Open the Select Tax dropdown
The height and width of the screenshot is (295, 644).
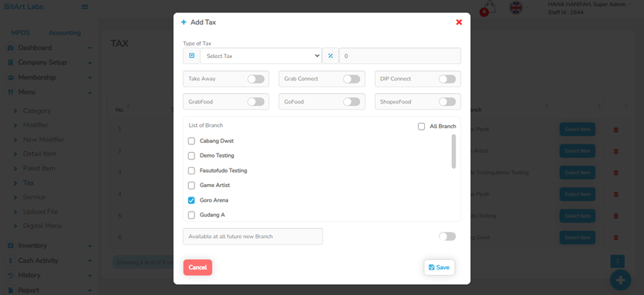click(x=261, y=56)
